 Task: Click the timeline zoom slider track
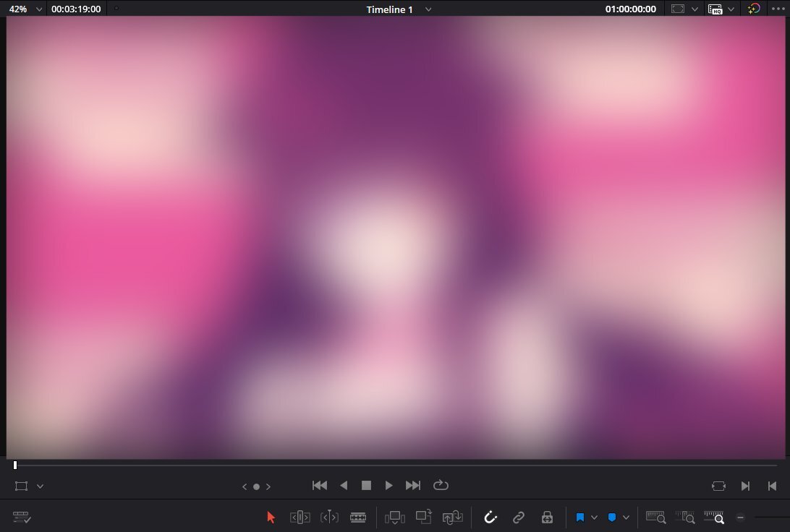click(772, 518)
